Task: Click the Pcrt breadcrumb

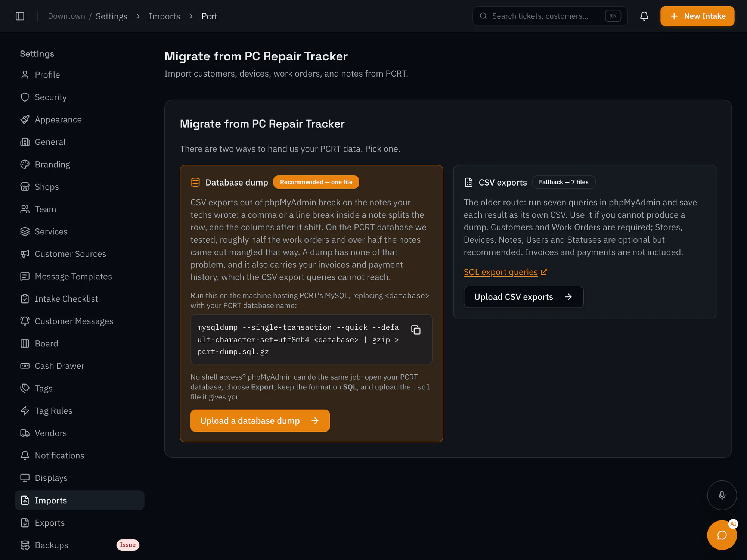Action: 209,16
